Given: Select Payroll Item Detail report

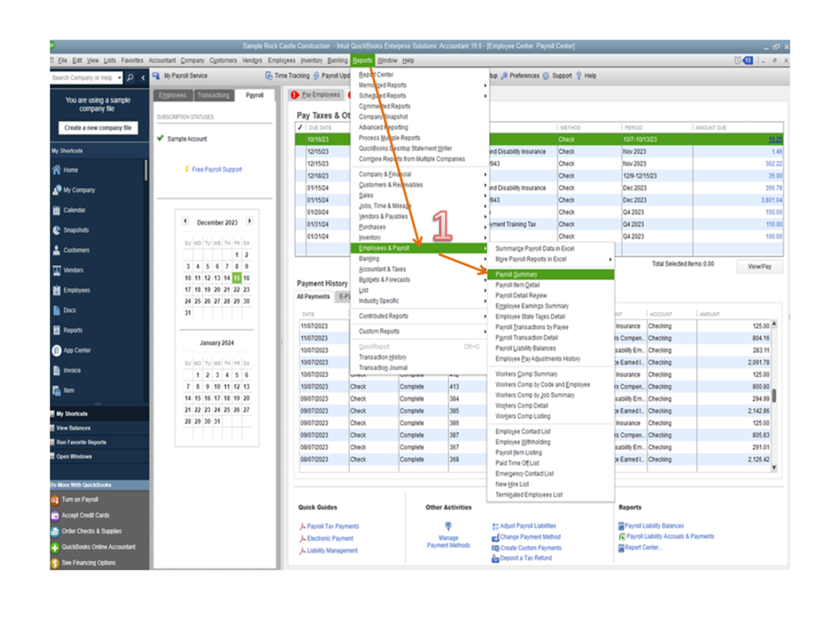Looking at the screenshot, I should 551,285.
